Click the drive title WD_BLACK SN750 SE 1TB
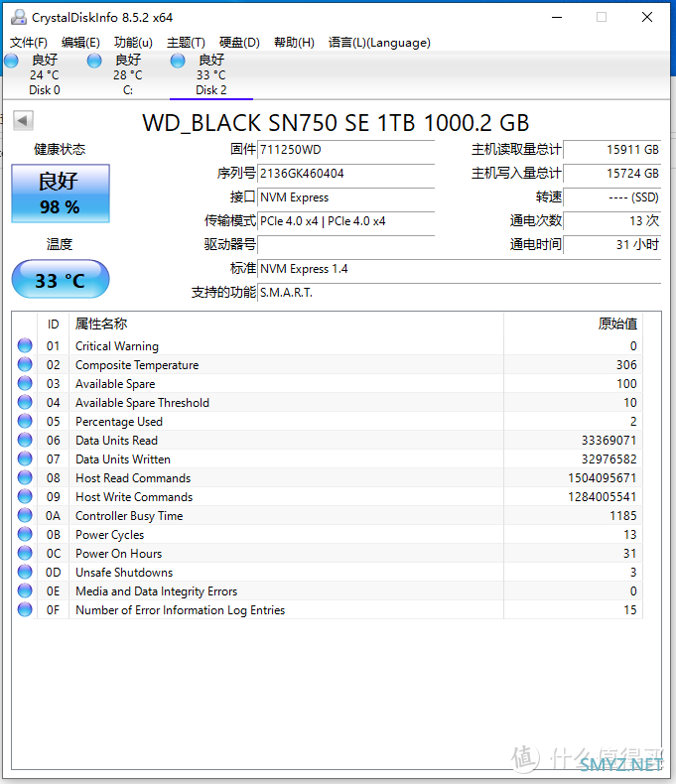Screen dimensions: 676x784 pyautogui.click(x=336, y=123)
